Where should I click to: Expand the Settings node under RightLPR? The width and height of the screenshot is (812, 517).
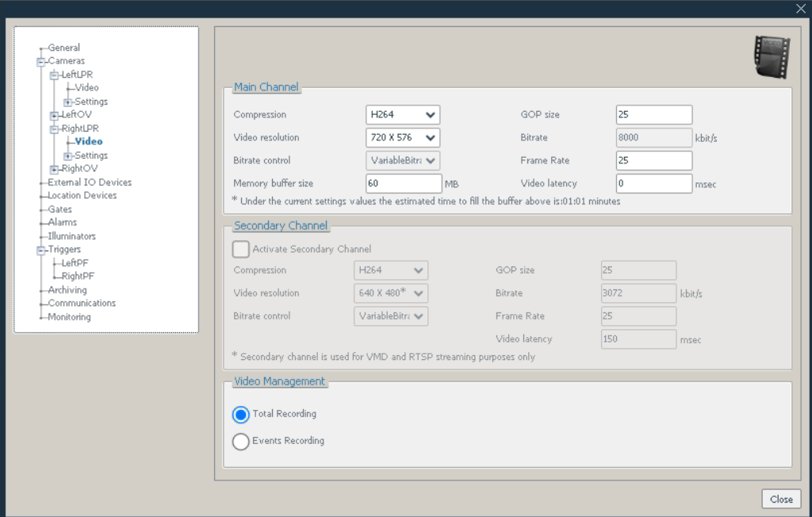tap(68, 155)
